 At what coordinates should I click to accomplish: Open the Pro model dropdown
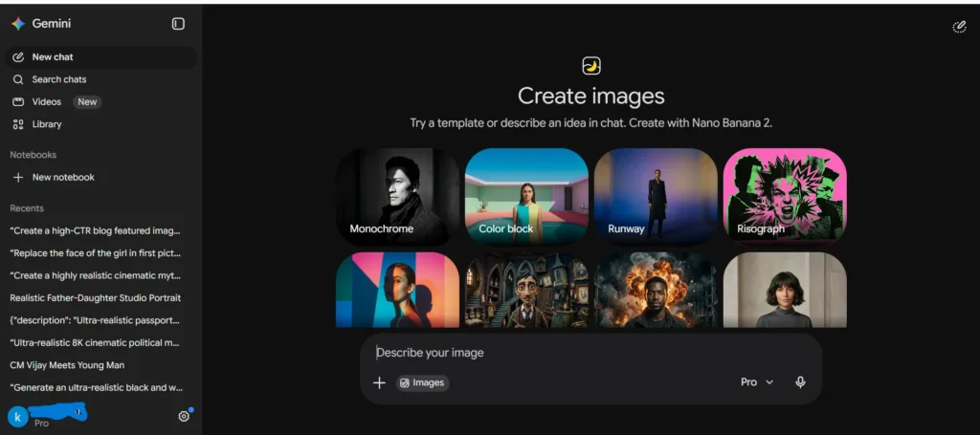[x=757, y=382]
